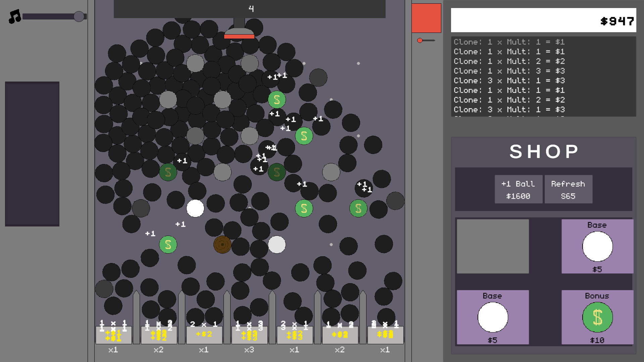Click the green dollar peg at the bottom left
Image resolution: width=644 pixels, height=362 pixels.
(x=168, y=245)
